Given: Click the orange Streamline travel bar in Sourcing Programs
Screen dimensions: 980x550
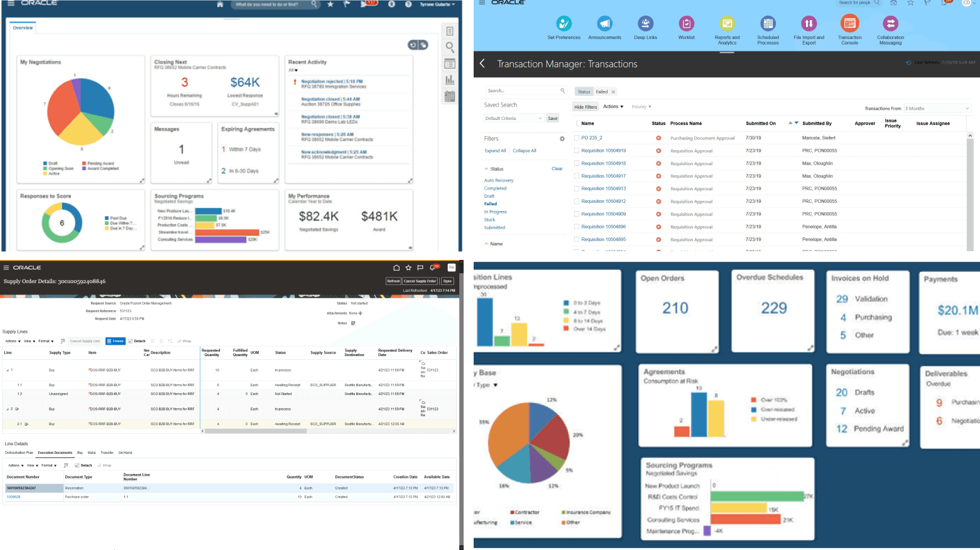Looking at the screenshot, I should click(x=227, y=232).
